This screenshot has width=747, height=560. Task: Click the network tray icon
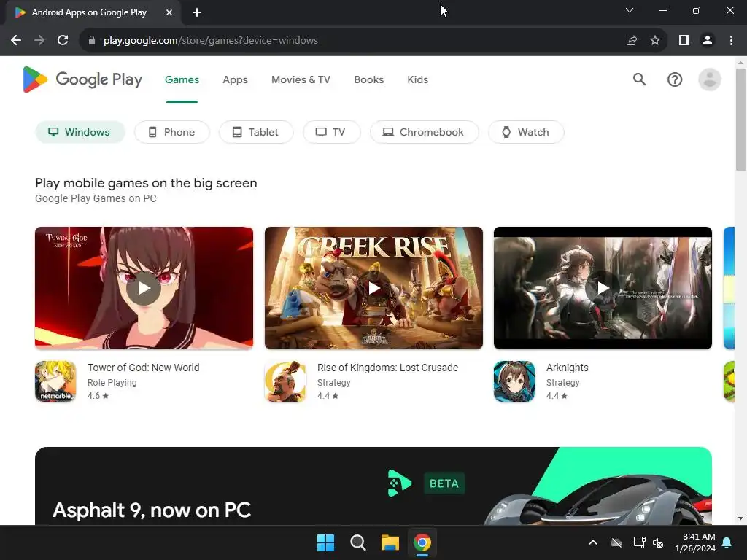pyautogui.click(x=639, y=542)
